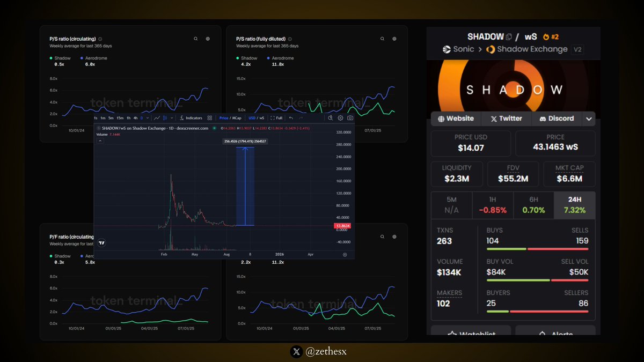
Task: Click the FDV $55.2M box
Action: pos(513,174)
